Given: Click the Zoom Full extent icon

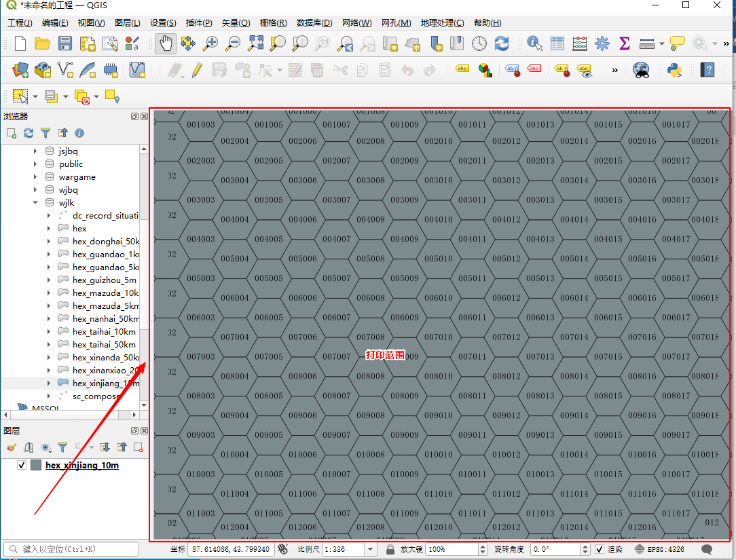Looking at the screenshot, I should pos(255,43).
